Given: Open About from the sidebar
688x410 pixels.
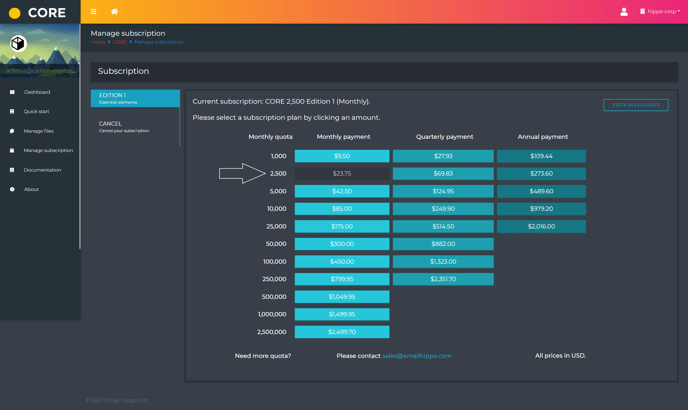Looking at the screenshot, I should coord(31,189).
